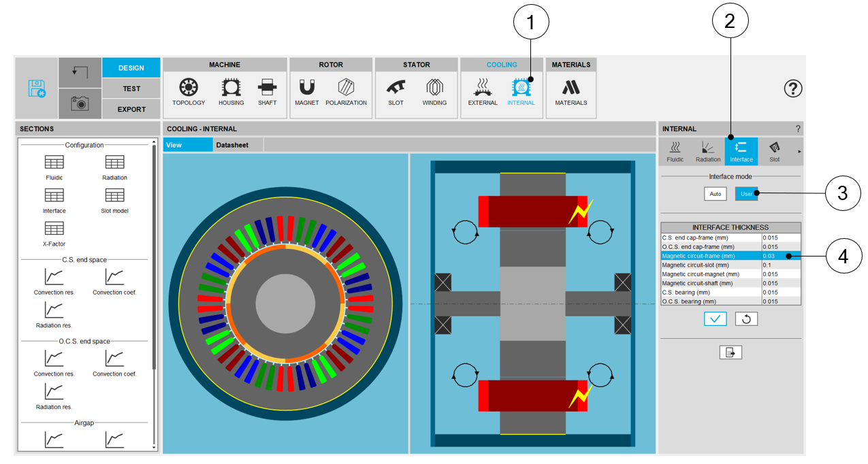868x464 pixels.
Task: Switch to the Datasheet tab
Action: click(x=232, y=145)
